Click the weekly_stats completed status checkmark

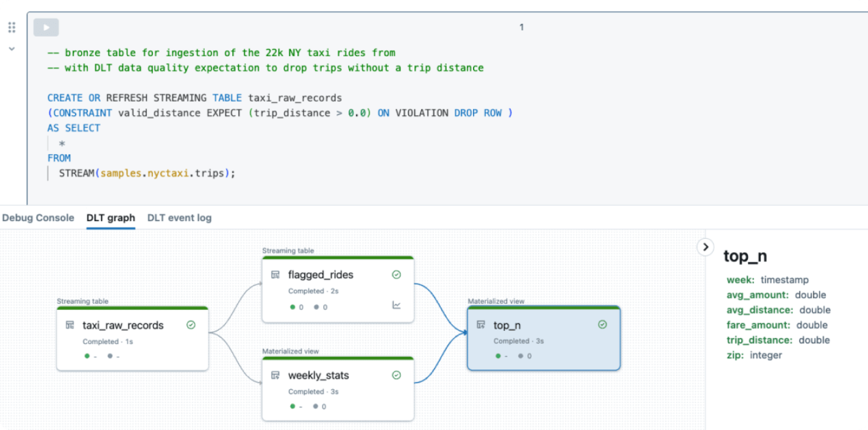(x=396, y=375)
